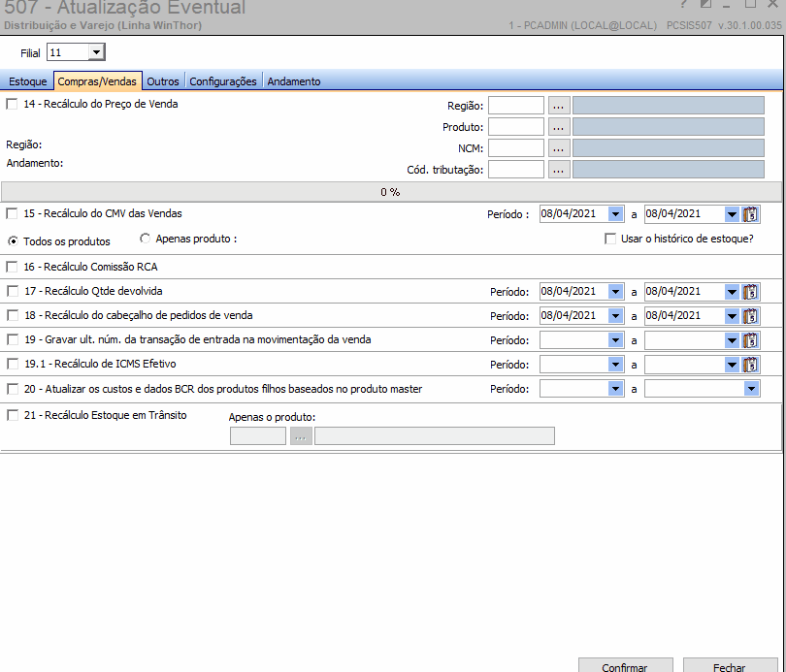Focus the Produto code input field
Viewport: 786px width, 672px height.
pos(516,127)
